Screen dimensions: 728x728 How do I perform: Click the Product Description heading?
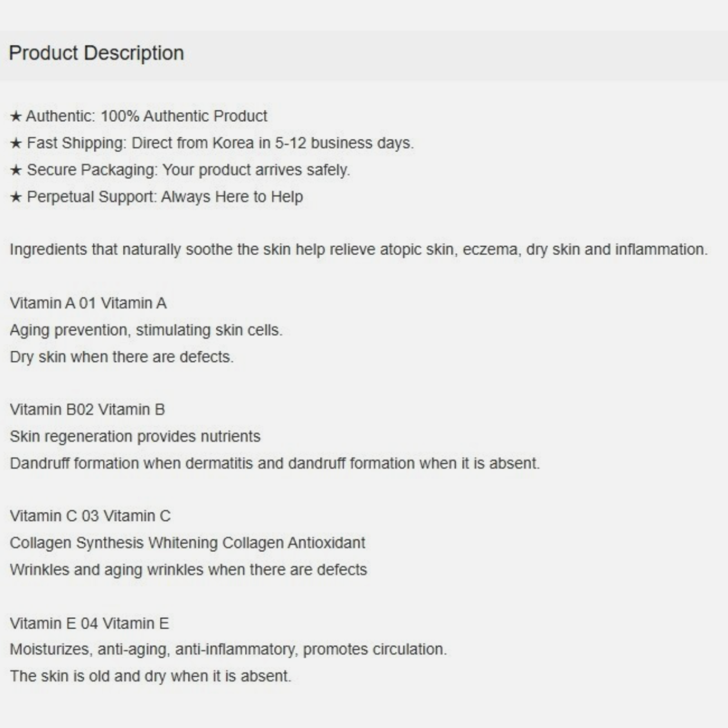coord(96,53)
